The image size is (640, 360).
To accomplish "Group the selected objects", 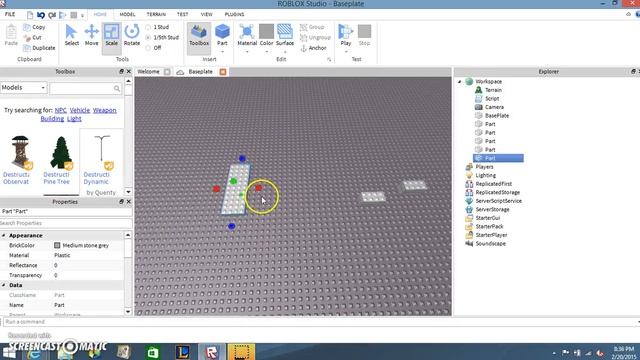I will pos(312,27).
